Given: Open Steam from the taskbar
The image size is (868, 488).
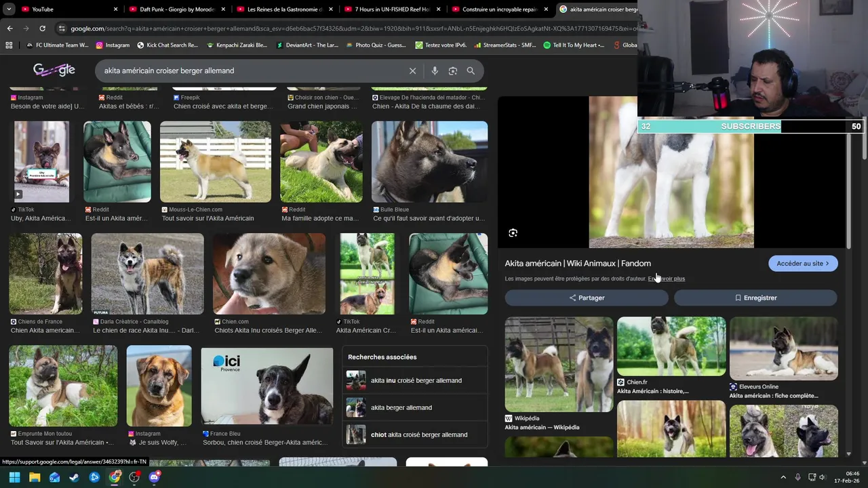Looking at the screenshot, I should click(75, 477).
